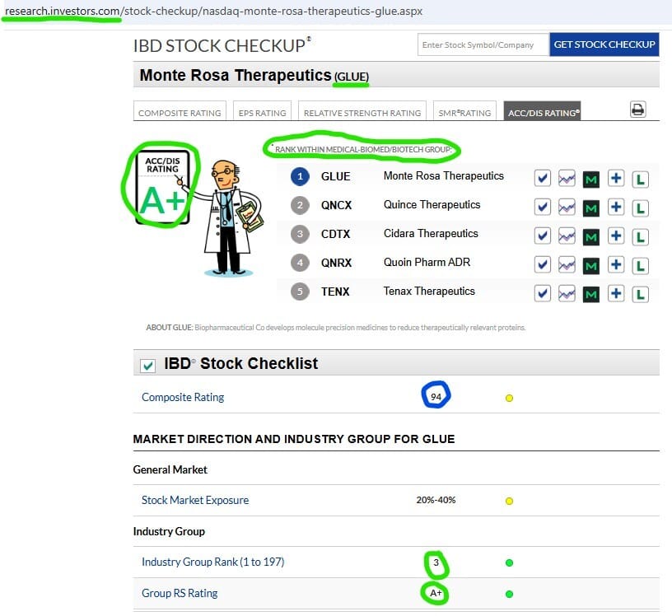Click the Quoin Pharm ADR company name
This screenshot has width=672, height=616.
[x=427, y=263]
